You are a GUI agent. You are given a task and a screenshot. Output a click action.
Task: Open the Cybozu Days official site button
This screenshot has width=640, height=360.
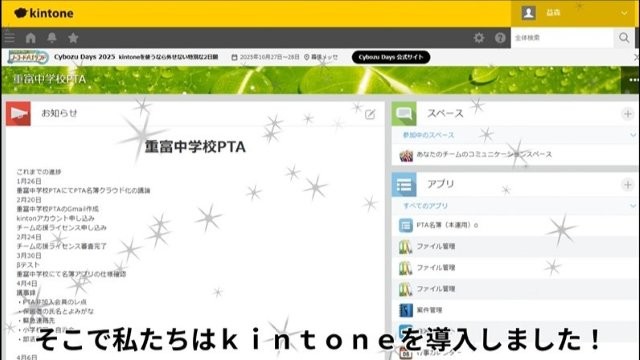tap(391, 57)
